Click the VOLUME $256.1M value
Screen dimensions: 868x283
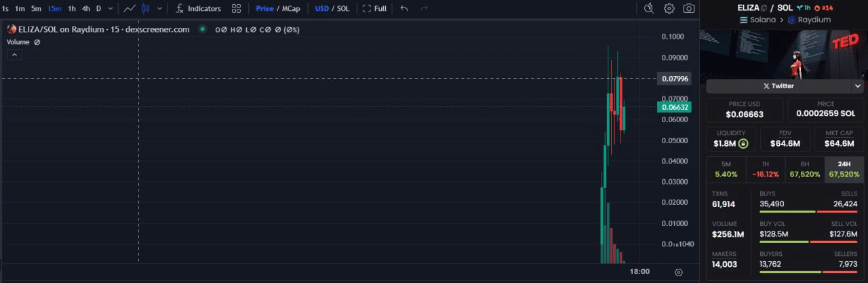pos(728,235)
